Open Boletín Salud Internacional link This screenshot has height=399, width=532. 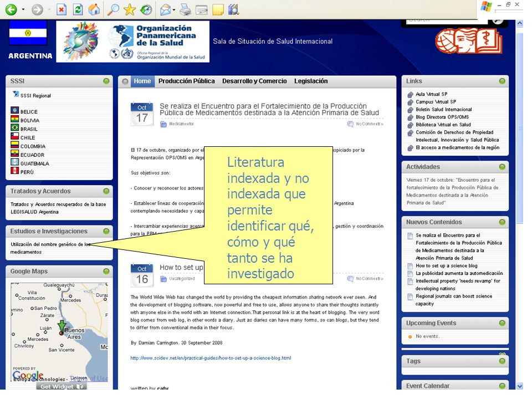444,110
